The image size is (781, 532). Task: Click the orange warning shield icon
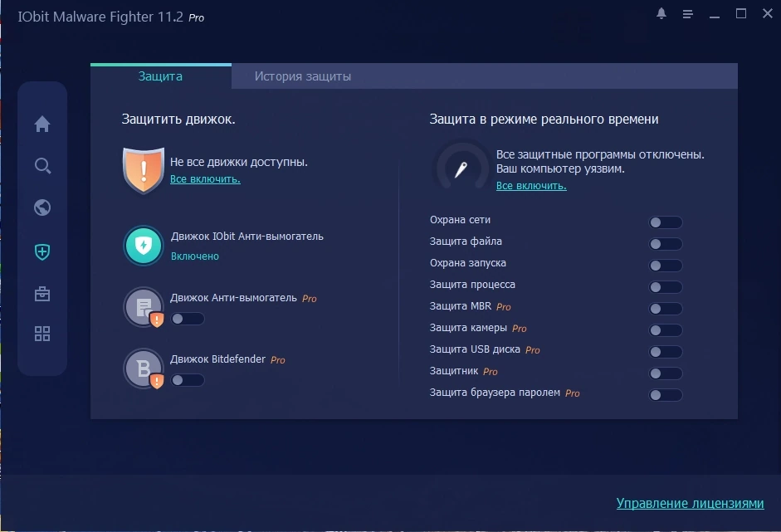144,170
